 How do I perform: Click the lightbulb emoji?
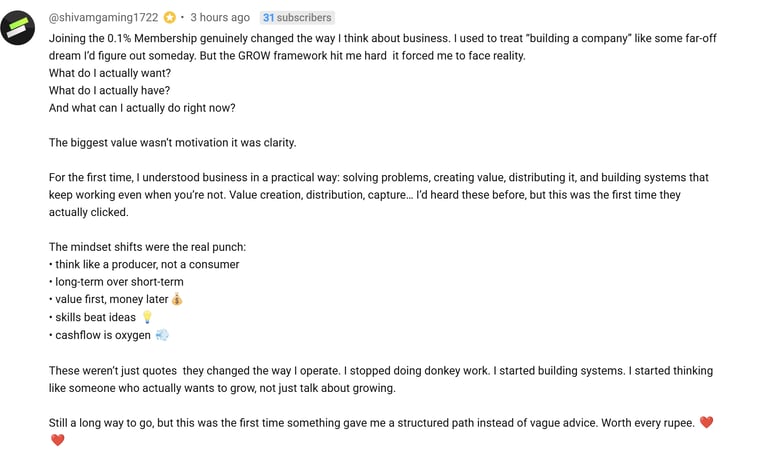[x=148, y=317]
